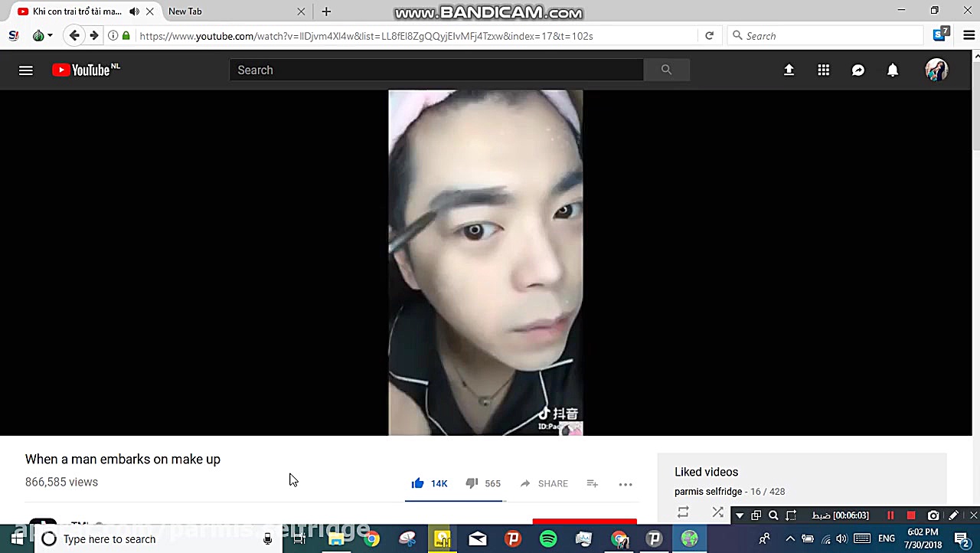Add video to a playlist icon

pos(592,483)
